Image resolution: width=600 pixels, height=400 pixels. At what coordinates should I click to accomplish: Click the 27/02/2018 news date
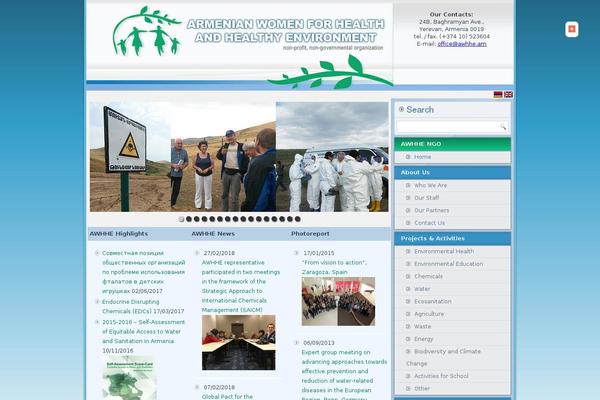click(219, 253)
